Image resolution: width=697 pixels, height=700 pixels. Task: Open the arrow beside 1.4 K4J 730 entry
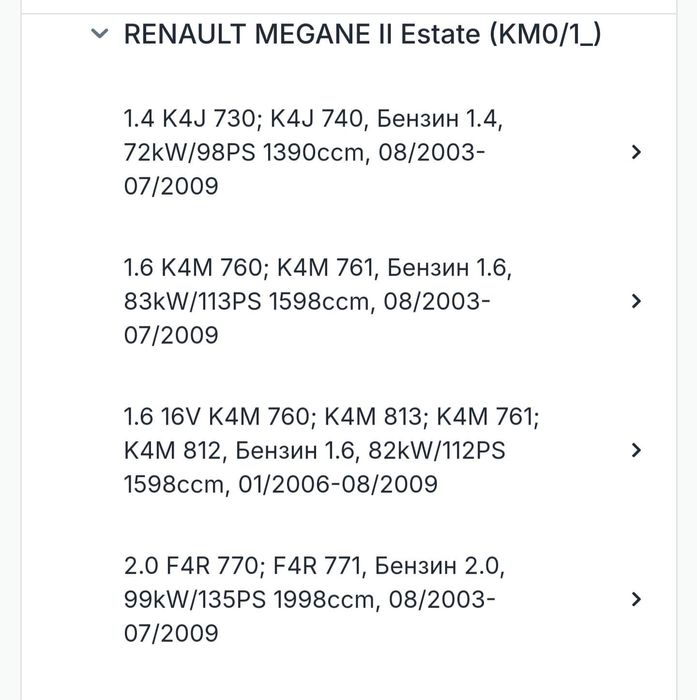(636, 152)
